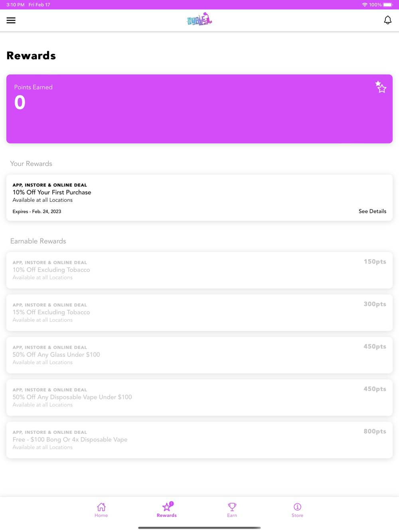
Task: Tap the 150pts label
Action: [x=375, y=262]
